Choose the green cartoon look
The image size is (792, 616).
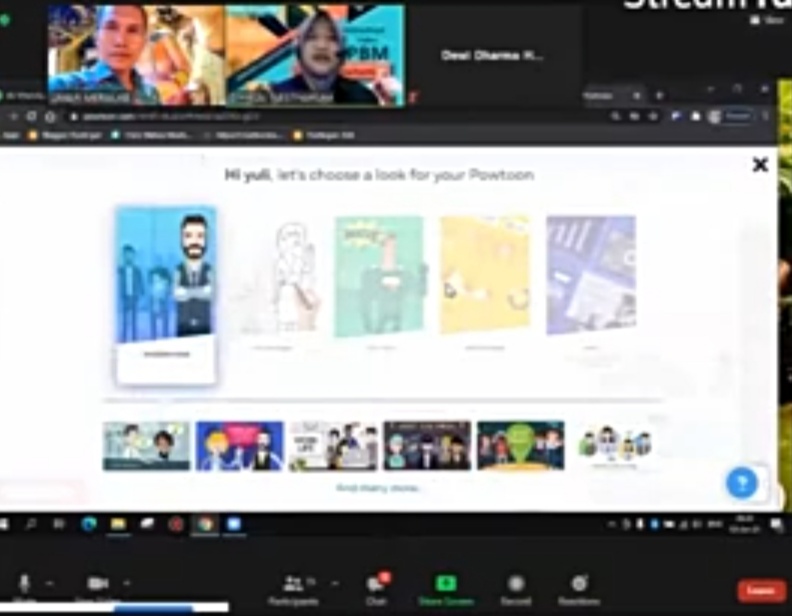(379, 281)
